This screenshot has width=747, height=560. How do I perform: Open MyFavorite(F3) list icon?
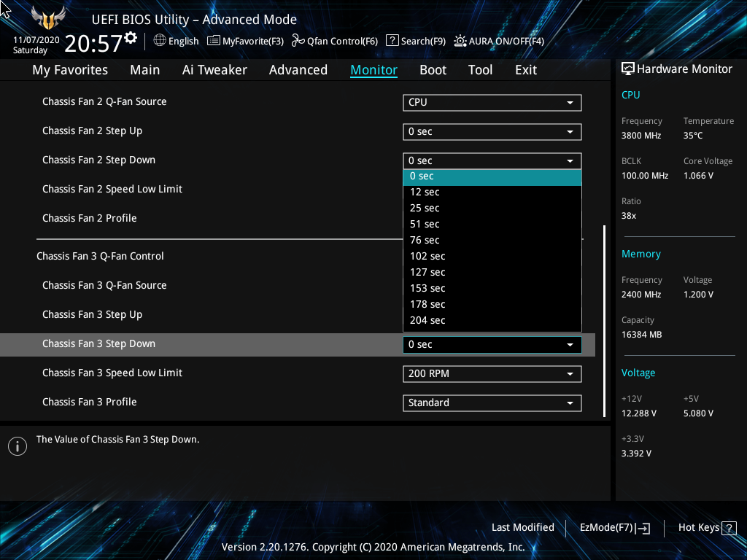(214, 41)
